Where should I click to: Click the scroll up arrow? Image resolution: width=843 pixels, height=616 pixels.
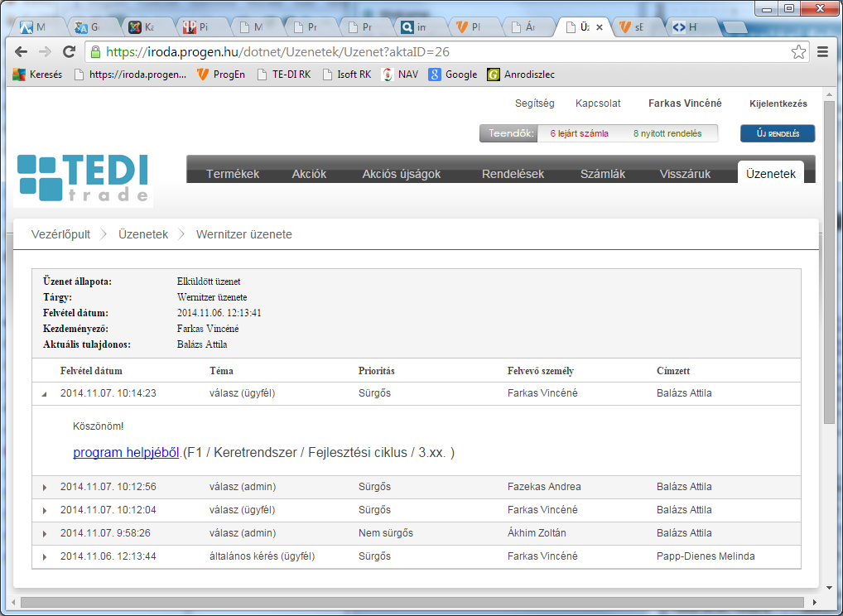[x=828, y=94]
